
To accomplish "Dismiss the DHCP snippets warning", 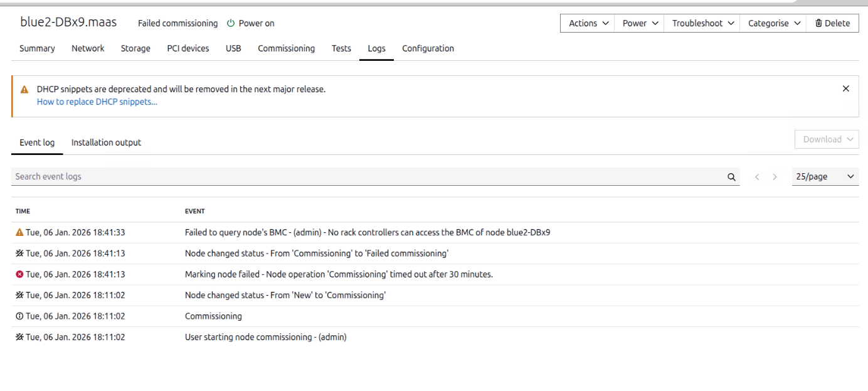I will [x=845, y=89].
